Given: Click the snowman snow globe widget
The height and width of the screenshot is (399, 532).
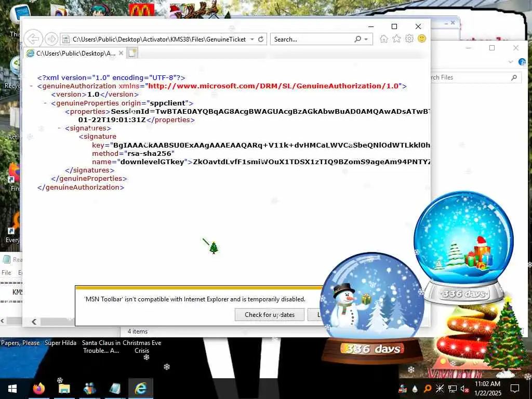Looking at the screenshot, I should 372,307.
